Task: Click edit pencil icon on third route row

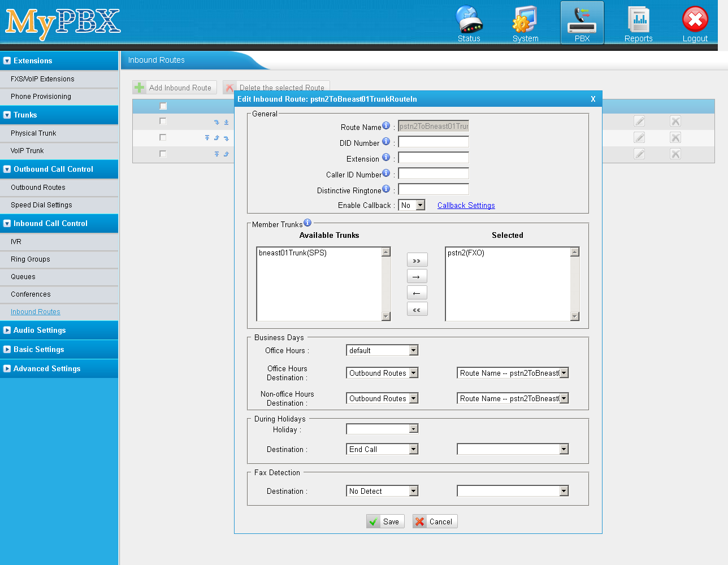Action: (x=639, y=154)
